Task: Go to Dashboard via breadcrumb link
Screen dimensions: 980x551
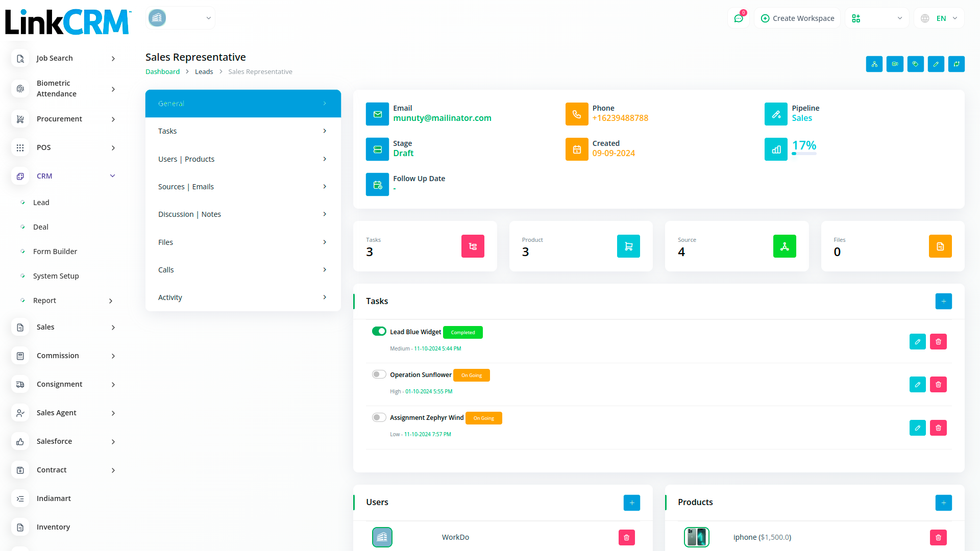Action: 162,72
